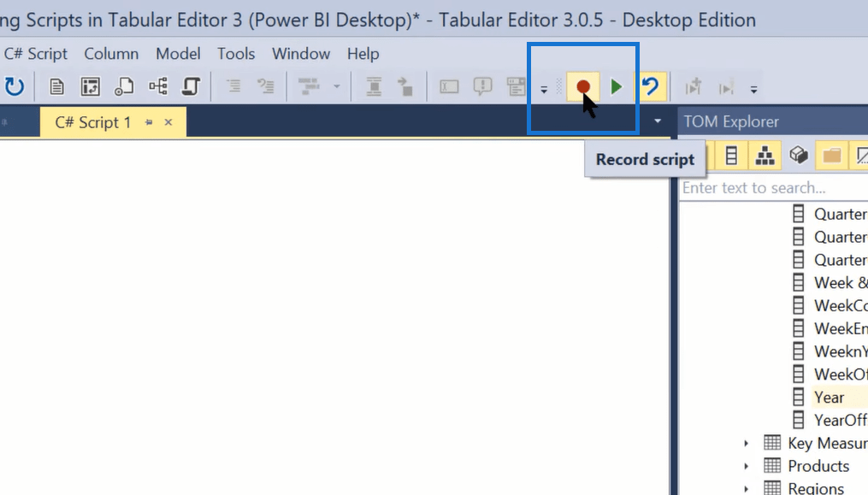Close the C# Script 1 tab
868x495 pixels.
point(168,122)
